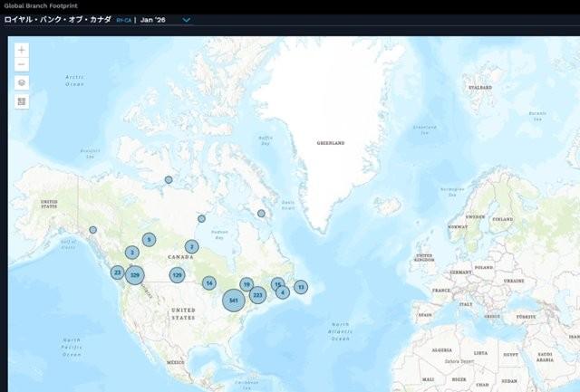Open the basemap gallery grid icon
580x392 pixels.
point(22,101)
